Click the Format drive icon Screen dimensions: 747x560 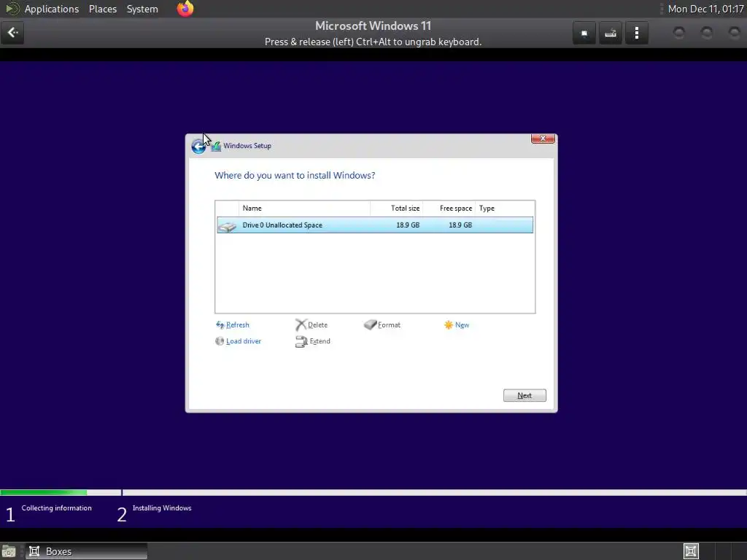coord(370,324)
